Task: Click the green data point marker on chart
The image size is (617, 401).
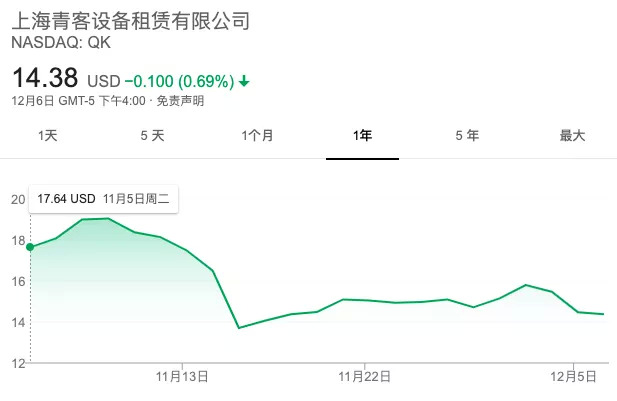Action: 31,247
